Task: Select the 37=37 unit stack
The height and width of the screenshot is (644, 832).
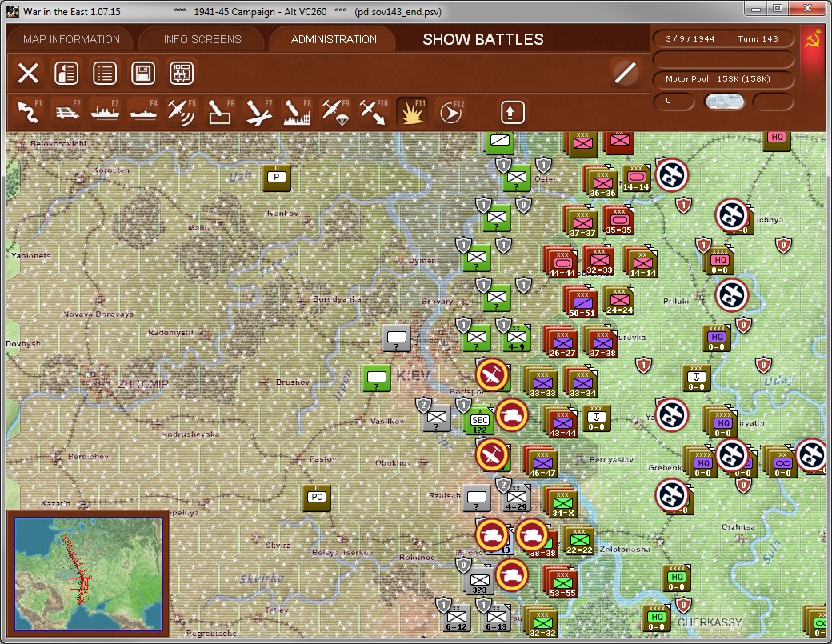Action: click(582, 222)
